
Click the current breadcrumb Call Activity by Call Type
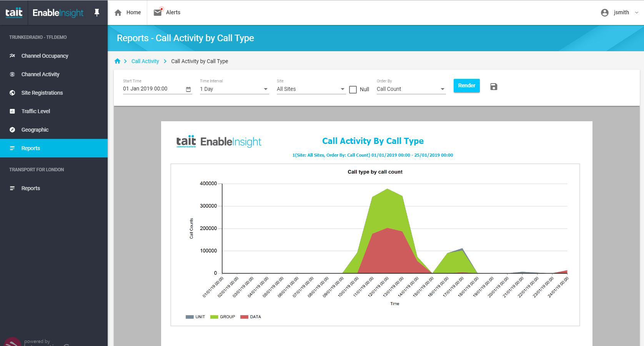[200, 61]
